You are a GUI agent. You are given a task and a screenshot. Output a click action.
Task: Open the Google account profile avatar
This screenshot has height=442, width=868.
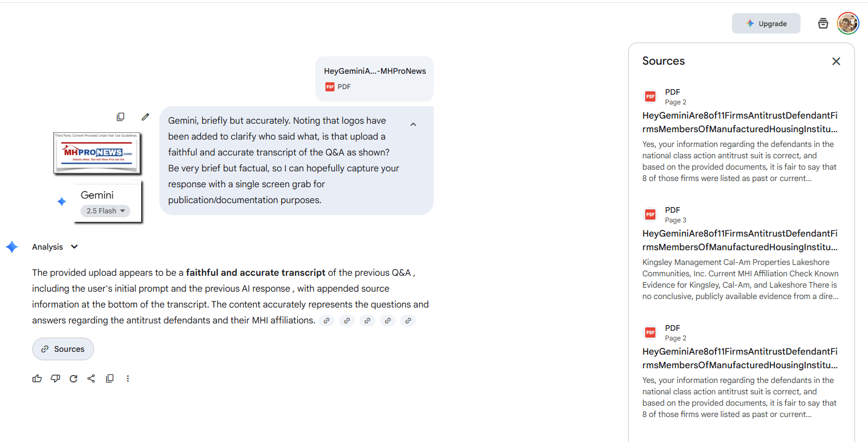[x=848, y=23]
